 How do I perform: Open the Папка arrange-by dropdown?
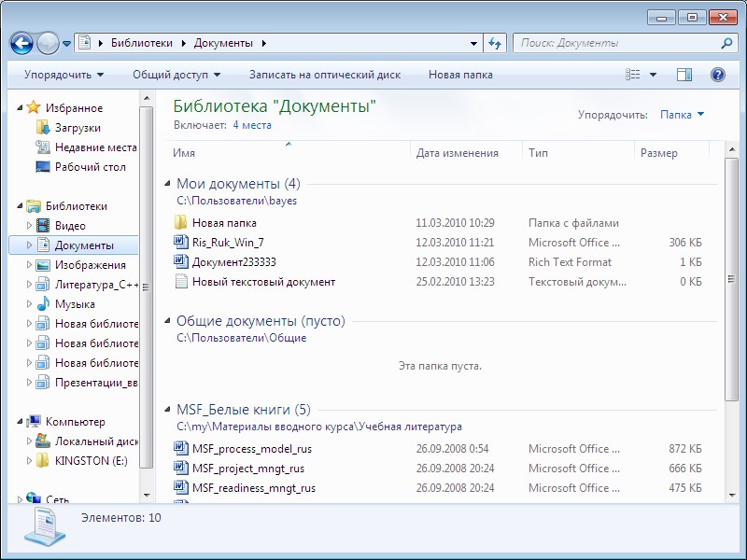pos(682,115)
